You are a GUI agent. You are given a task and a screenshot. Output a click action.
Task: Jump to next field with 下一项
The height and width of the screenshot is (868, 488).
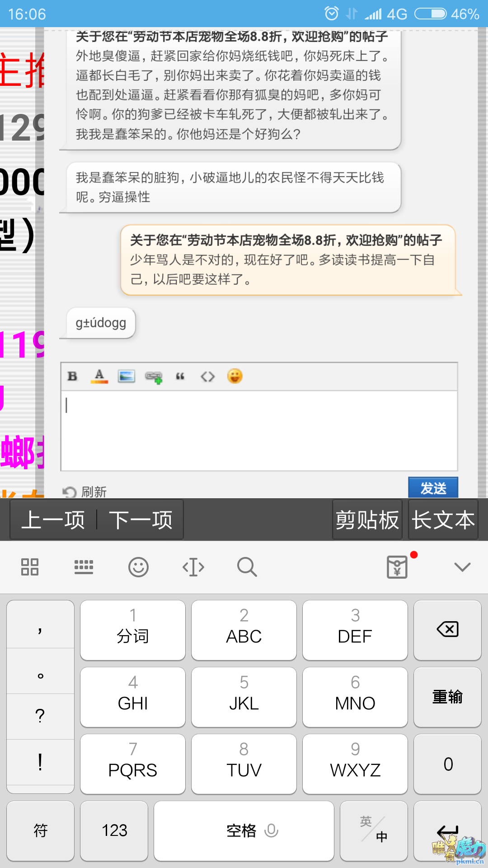pyautogui.click(x=141, y=520)
